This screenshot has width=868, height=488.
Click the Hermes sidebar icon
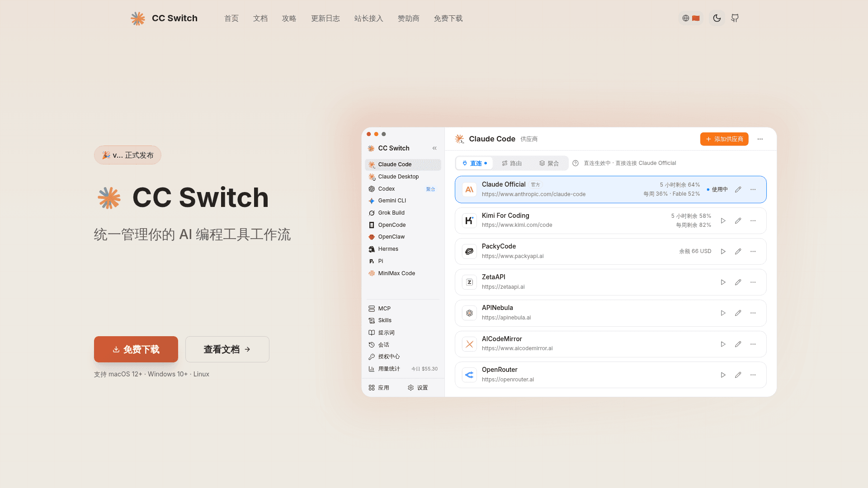372,249
